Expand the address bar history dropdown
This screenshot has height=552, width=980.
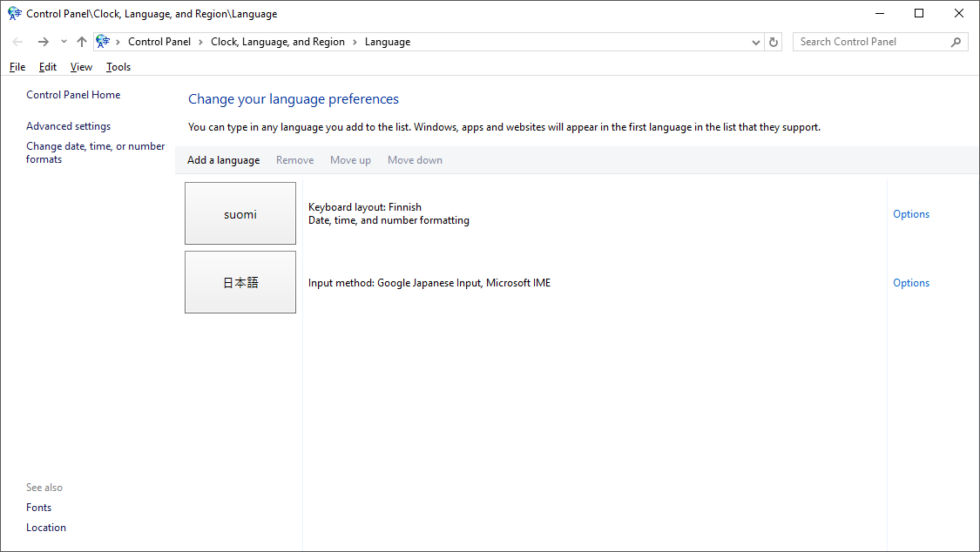click(755, 42)
